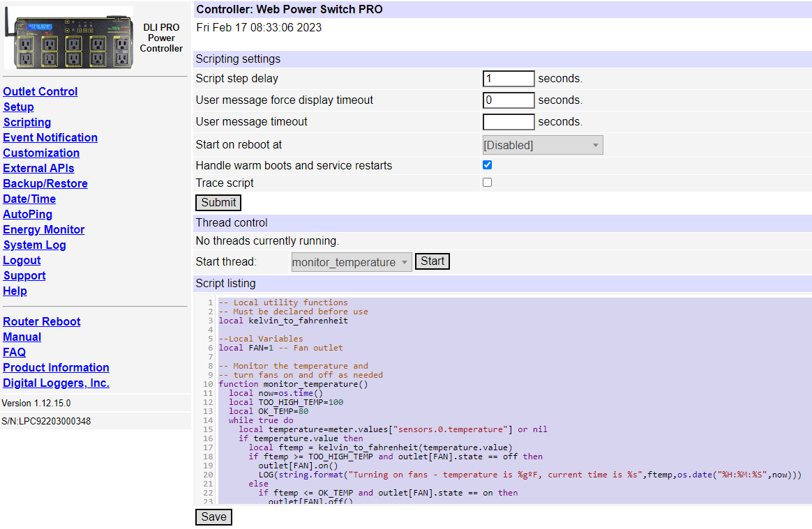Open the Event Notification menu link
Screen dimensions: 812x529
(x=50, y=137)
